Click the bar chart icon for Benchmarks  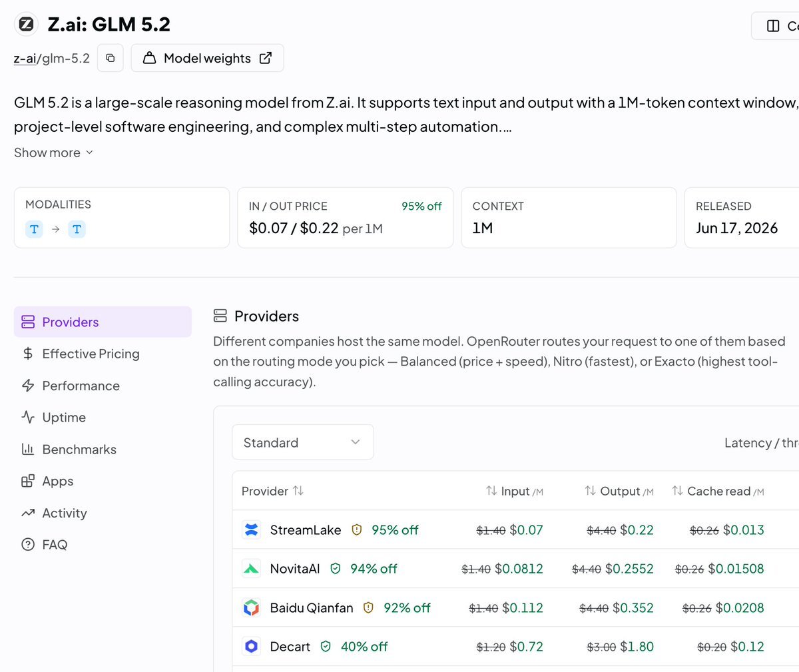coord(28,450)
